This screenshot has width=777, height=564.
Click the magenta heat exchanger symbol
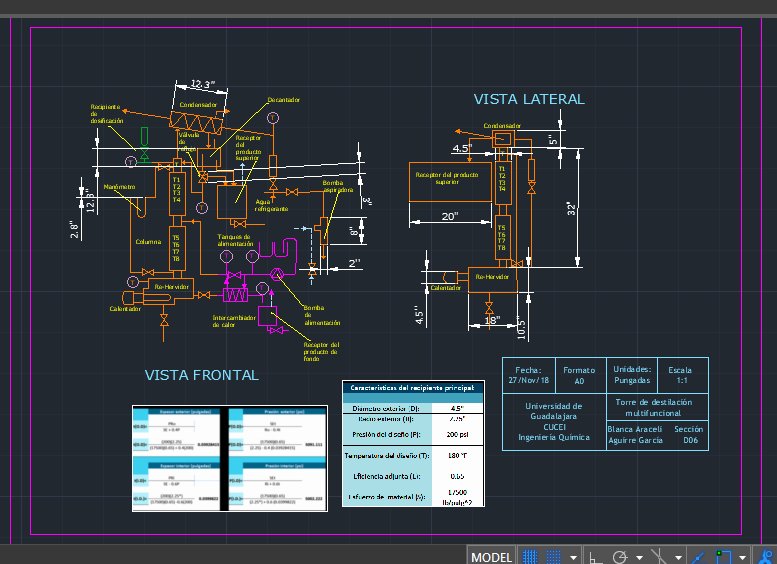tap(235, 295)
